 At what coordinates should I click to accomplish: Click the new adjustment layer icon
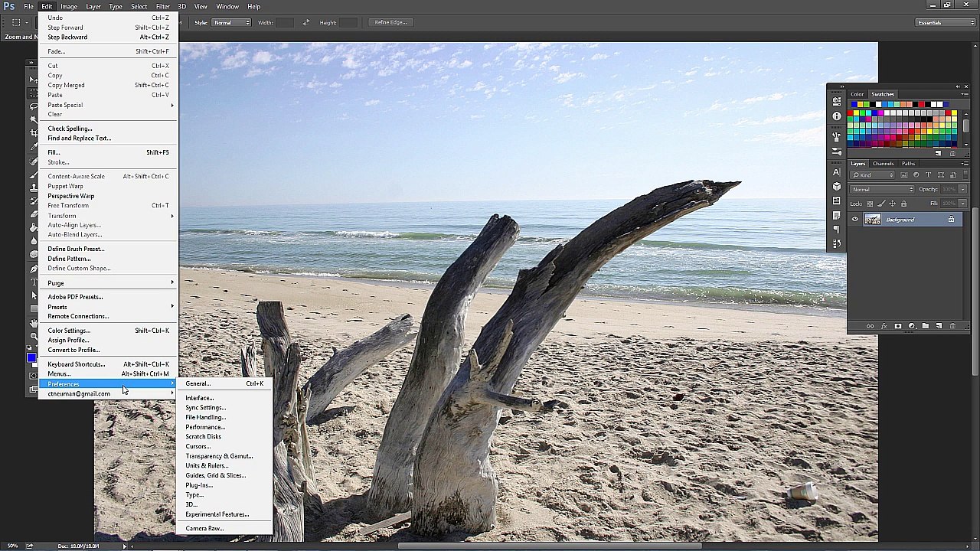pyautogui.click(x=912, y=326)
